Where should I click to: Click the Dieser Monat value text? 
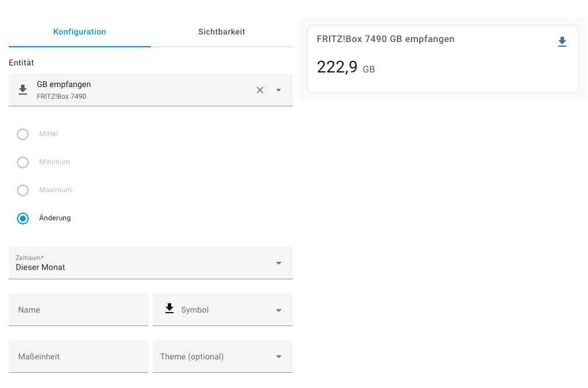click(41, 268)
